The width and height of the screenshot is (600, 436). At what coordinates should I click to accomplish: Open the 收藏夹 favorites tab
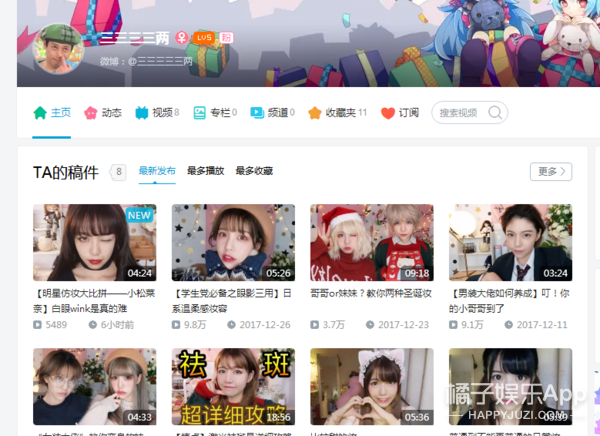tap(338, 113)
